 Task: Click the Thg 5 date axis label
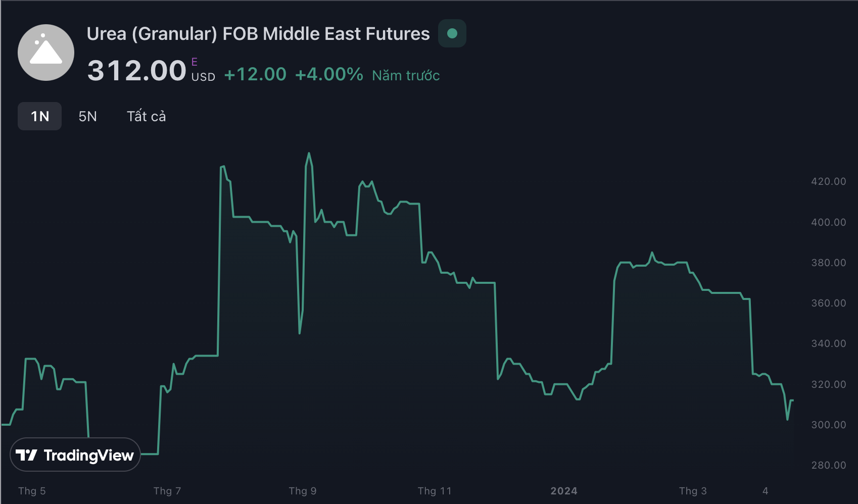click(32, 491)
